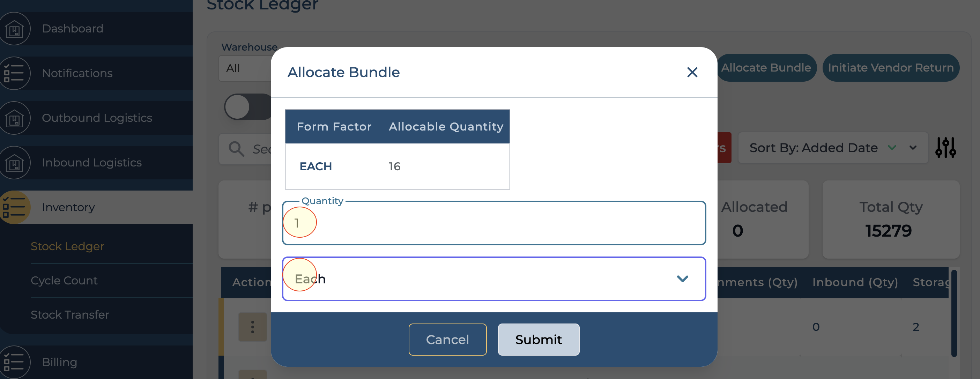
Task: Toggle the switch below Warehouse filter
Action: pyautogui.click(x=247, y=107)
